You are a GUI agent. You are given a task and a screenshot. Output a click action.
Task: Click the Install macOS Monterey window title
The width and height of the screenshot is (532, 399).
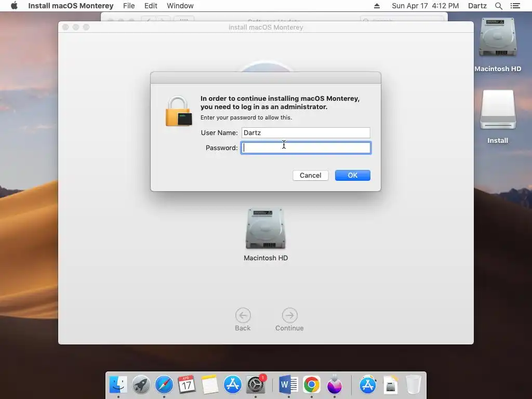coord(265,27)
